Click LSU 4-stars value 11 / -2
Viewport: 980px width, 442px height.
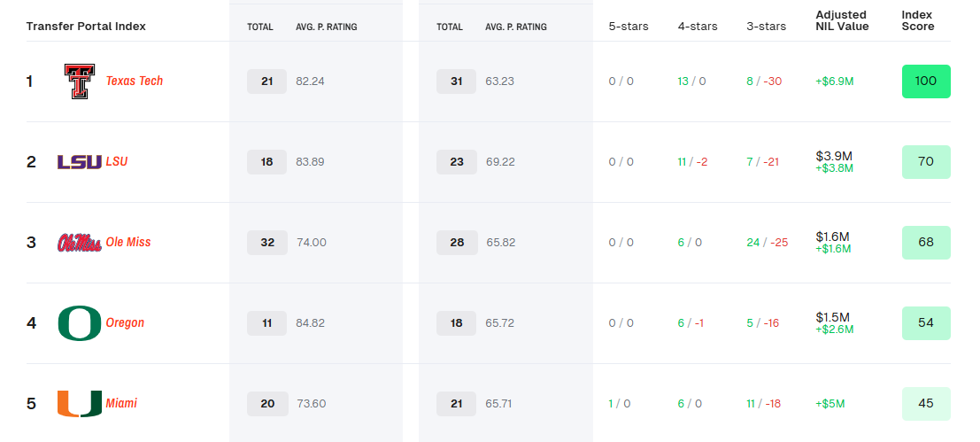692,162
